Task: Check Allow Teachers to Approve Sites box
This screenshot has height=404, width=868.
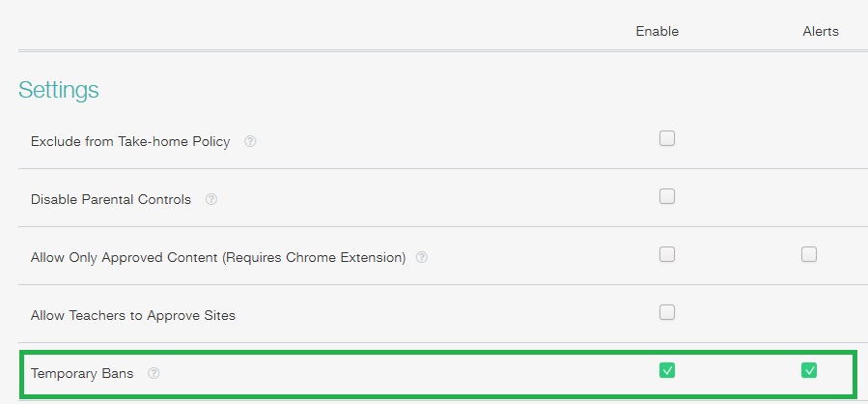Action: tap(667, 312)
